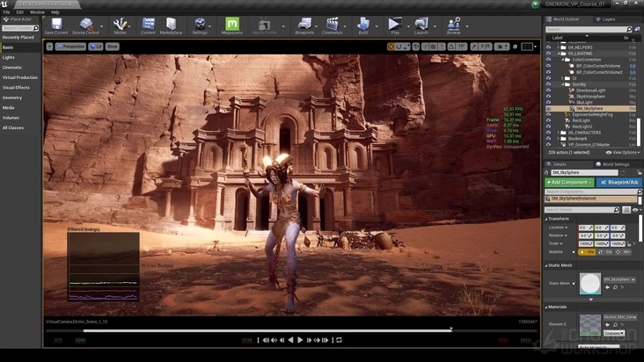Open Source Control from the toolbar

[x=85, y=25]
